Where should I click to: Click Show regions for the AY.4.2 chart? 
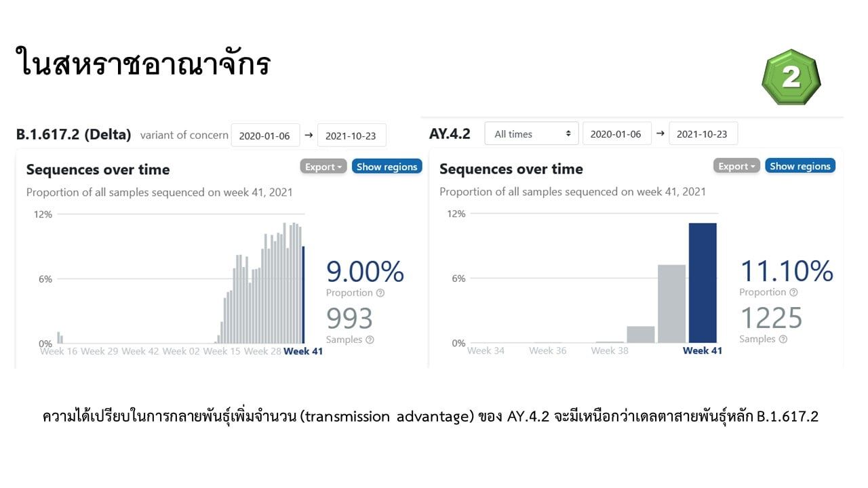pos(800,165)
